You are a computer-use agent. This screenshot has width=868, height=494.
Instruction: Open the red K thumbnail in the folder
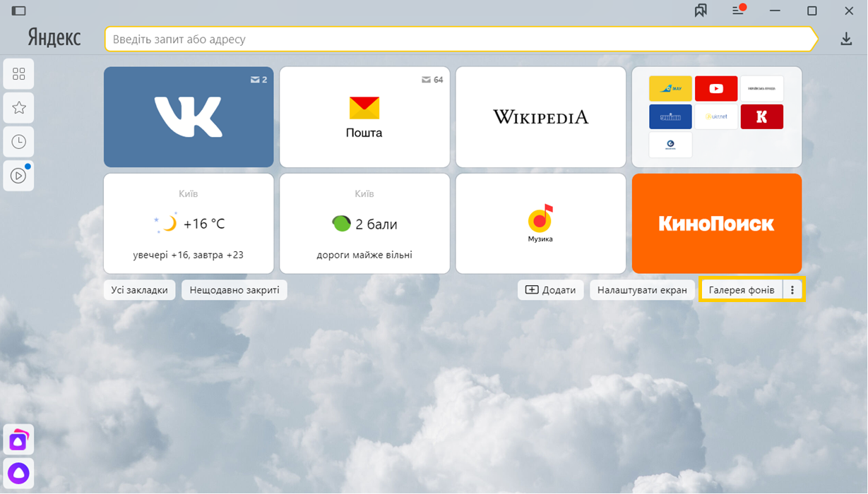[762, 116]
